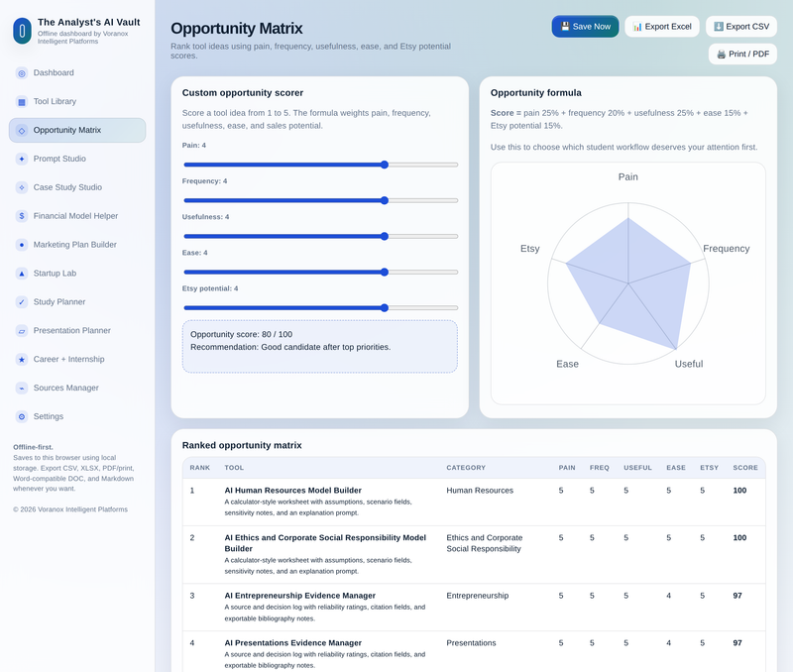The image size is (793, 672).
Task: Click the Sources Manager icon
Action: (x=21, y=389)
